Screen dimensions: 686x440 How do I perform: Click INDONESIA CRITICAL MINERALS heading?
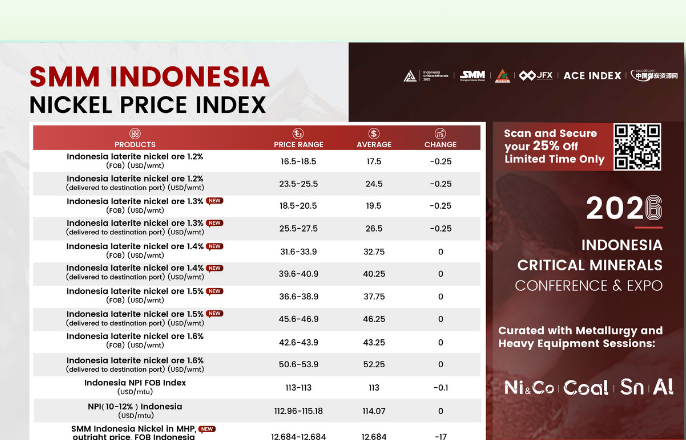click(x=590, y=255)
